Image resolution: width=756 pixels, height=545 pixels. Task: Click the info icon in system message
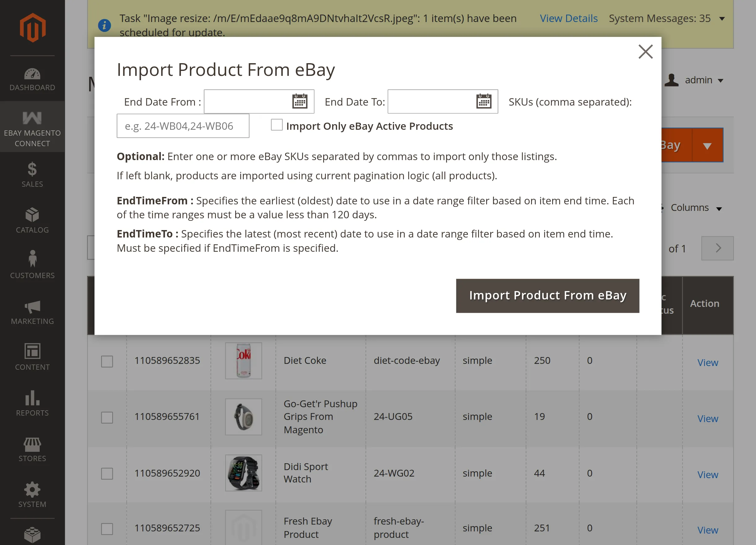(104, 25)
